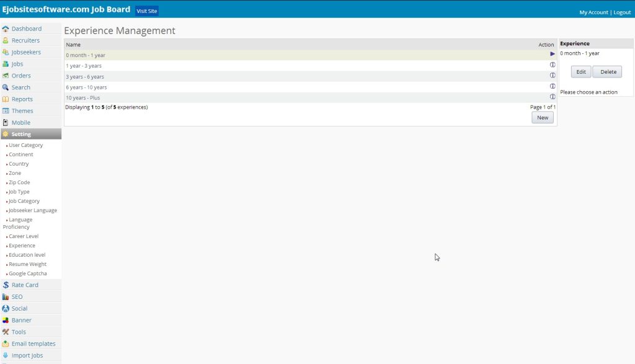
Task: Open the Dashboard menu item
Action: [x=26, y=29]
